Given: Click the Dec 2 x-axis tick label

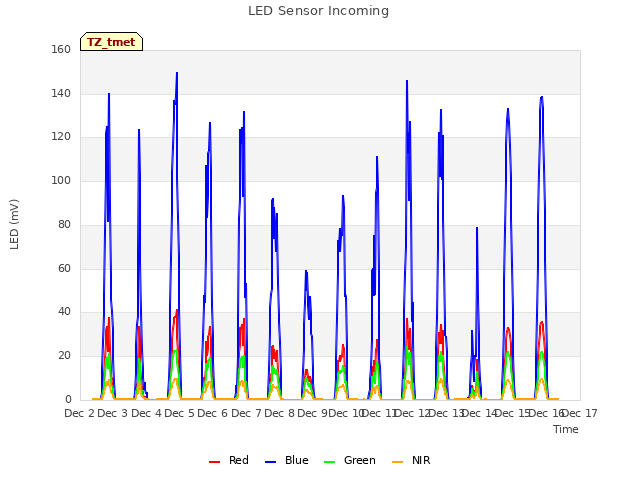Looking at the screenshot, I should [x=80, y=413].
